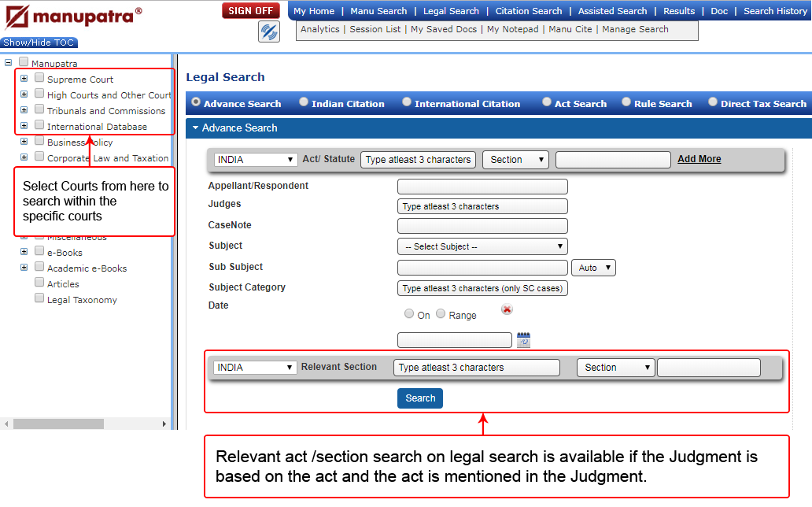812x507 pixels.
Task: Click the Manupatra logo
Action: 72,16
